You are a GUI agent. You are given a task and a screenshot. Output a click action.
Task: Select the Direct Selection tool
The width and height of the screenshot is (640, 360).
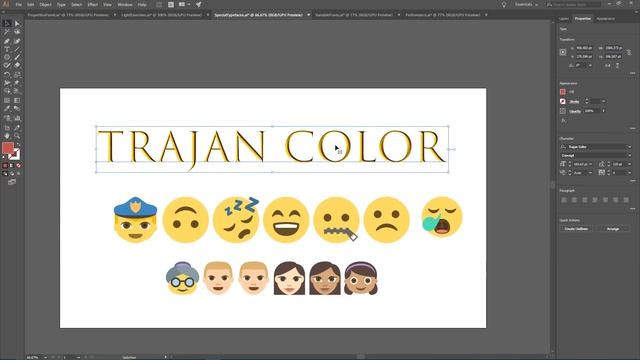17,24
